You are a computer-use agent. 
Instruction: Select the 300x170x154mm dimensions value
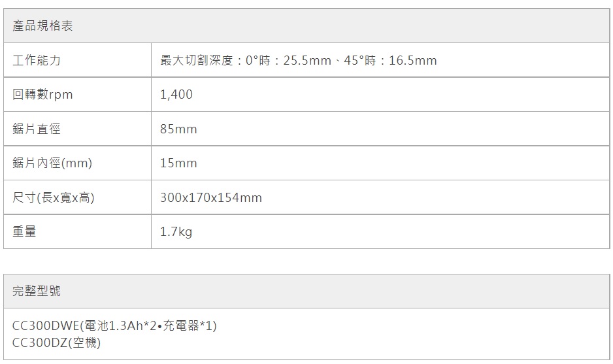[x=211, y=197]
